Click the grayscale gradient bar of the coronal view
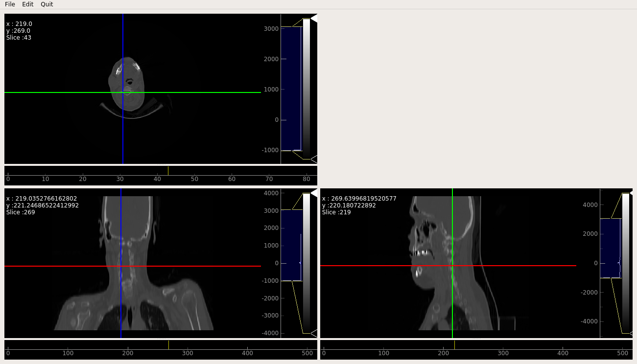The height and width of the screenshot is (364, 637). [307, 263]
